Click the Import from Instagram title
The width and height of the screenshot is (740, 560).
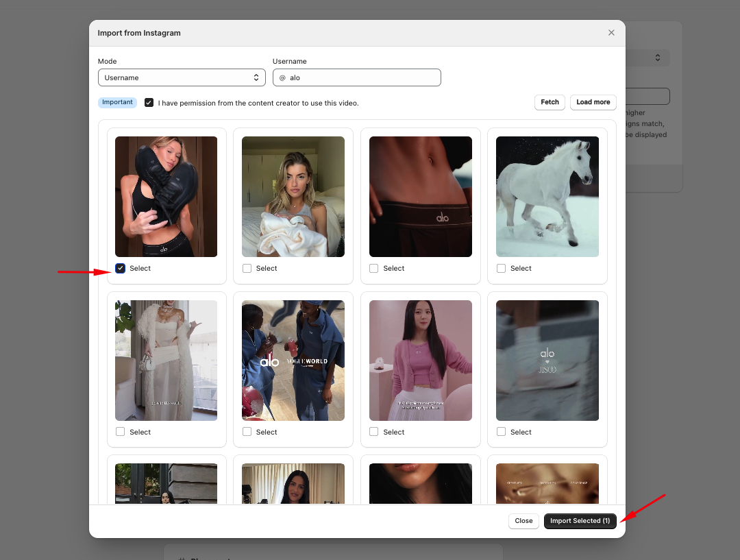tap(139, 33)
